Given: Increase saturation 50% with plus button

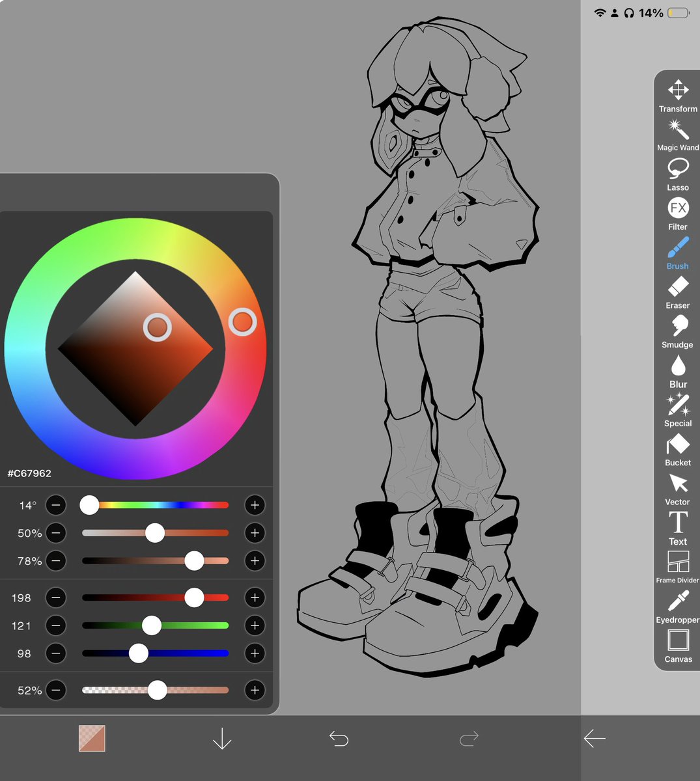Looking at the screenshot, I should point(255,533).
